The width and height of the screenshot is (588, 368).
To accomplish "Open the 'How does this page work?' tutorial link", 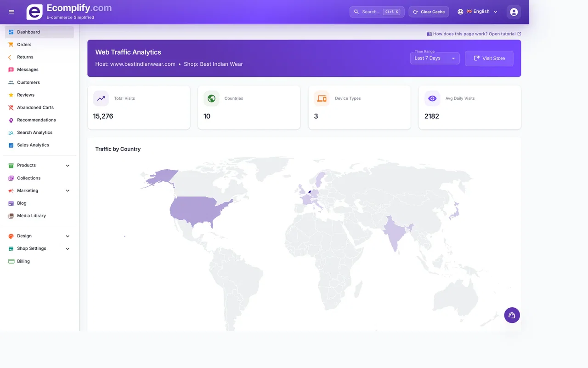I will 474,34.
